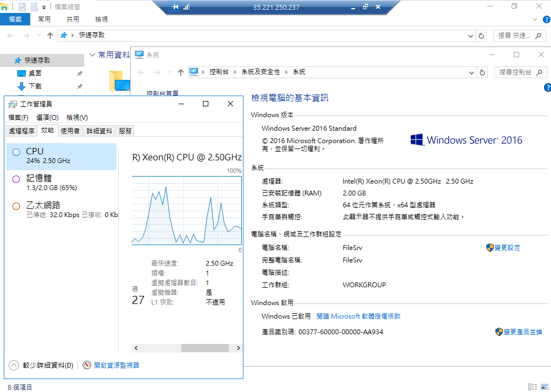Open 閱讀 Microsoft 軟體授權條款 link

tap(358, 316)
